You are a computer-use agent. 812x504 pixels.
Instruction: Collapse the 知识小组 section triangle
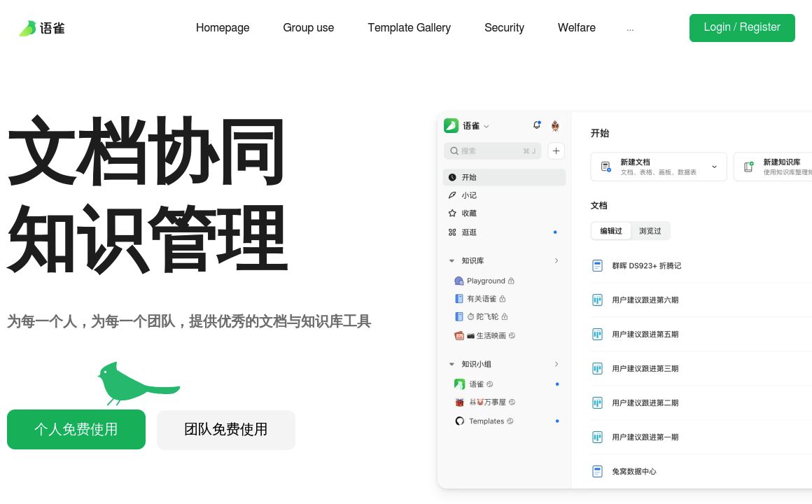(451, 365)
